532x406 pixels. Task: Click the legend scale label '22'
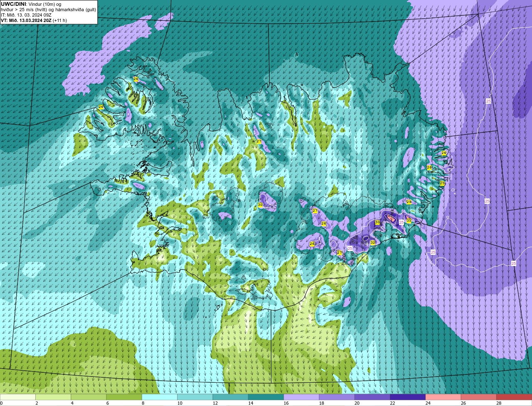(392, 403)
